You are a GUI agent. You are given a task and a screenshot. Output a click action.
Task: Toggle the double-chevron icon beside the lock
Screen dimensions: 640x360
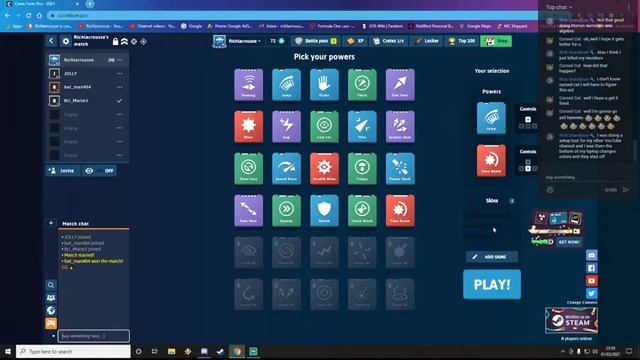tap(124, 41)
